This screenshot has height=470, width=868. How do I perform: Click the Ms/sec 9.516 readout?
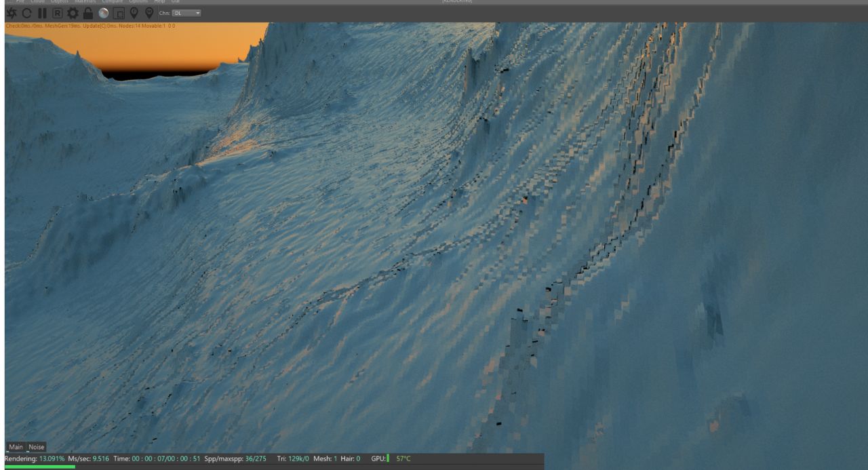[89, 459]
